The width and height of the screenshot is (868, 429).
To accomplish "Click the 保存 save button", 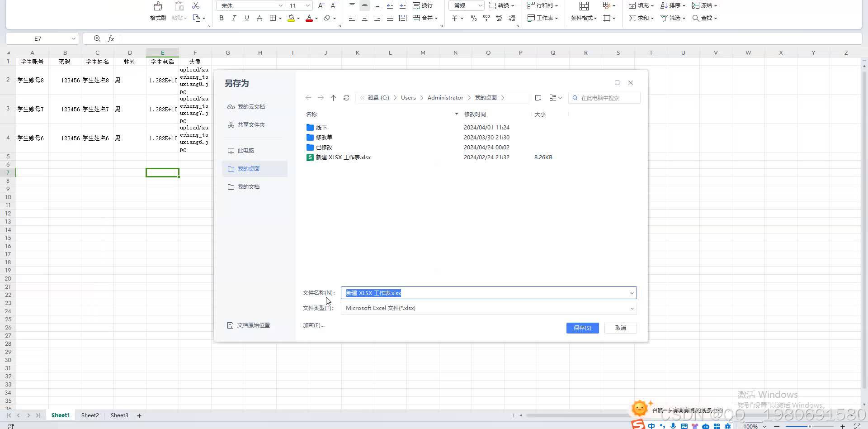I will [582, 328].
